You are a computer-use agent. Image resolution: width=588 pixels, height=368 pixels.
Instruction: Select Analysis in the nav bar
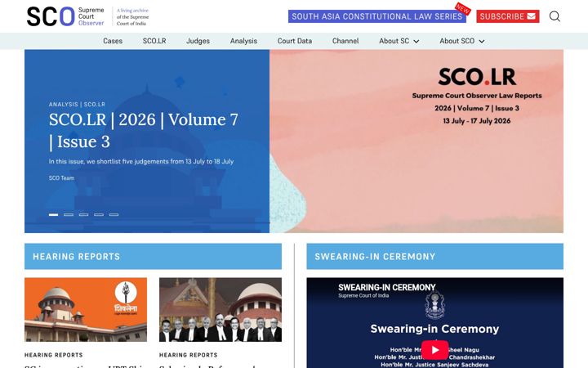pos(243,41)
